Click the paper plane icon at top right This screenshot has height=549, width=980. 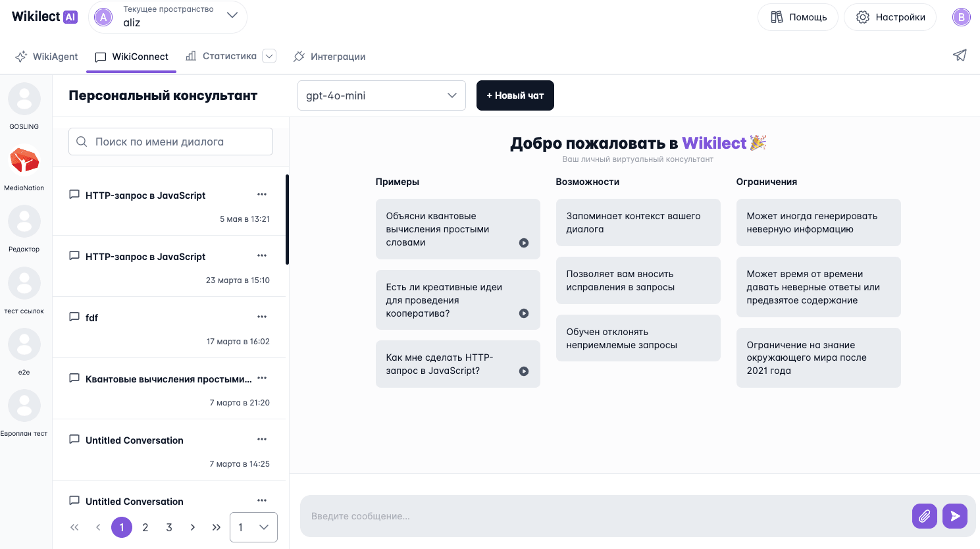click(x=960, y=55)
